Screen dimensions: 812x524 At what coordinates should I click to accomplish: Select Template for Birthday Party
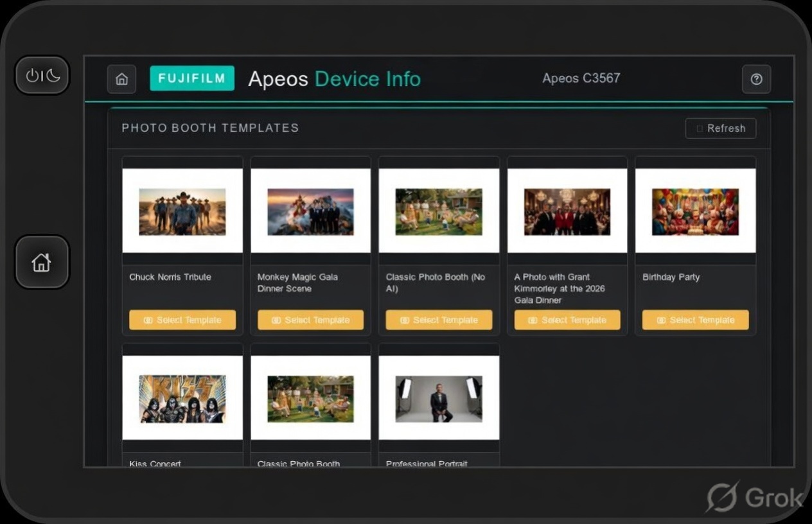click(696, 320)
